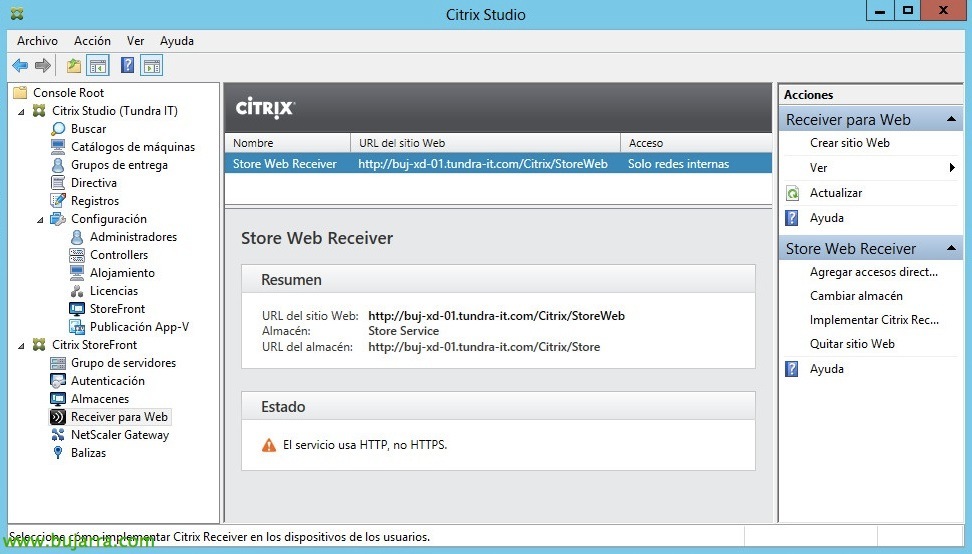Select NetScaler Gateway in the tree
The width and height of the screenshot is (972, 554).
pos(120,434)
